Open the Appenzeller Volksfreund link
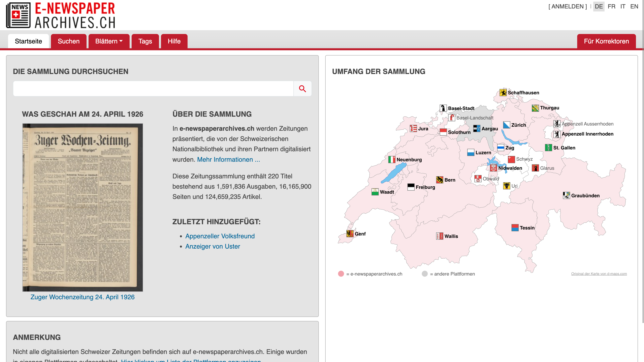The image size is (644, 362). click(x=220, y=236)
